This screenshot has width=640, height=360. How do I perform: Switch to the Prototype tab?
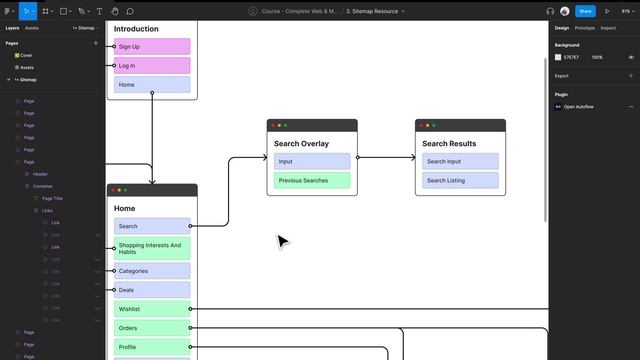coord(584,28)
